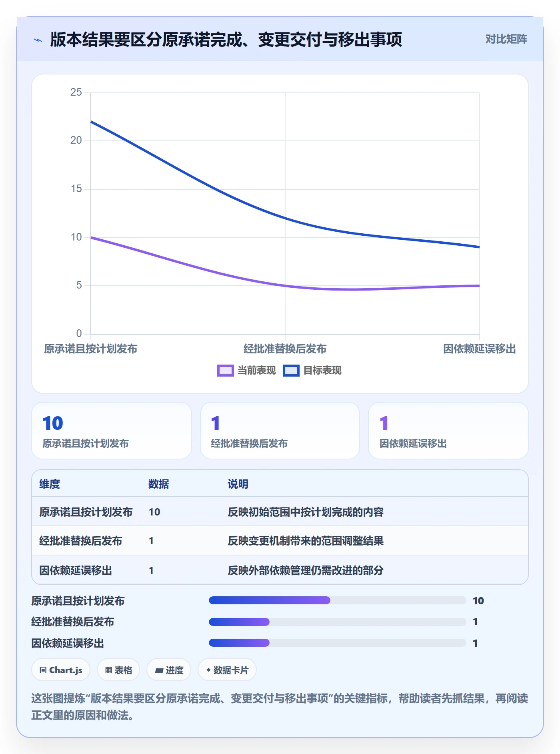Click the Chart.js chip
This screenshot has height=754, width=560.
(x=61, y=670)
